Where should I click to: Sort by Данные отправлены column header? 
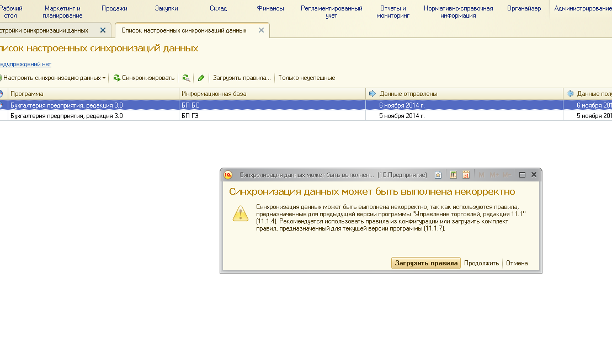click(408, 94)
